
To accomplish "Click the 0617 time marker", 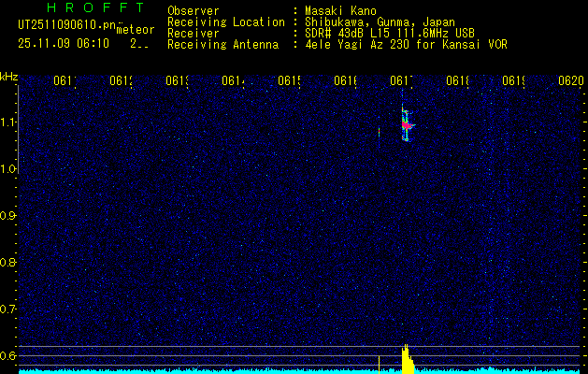I will tap(401, 80).
